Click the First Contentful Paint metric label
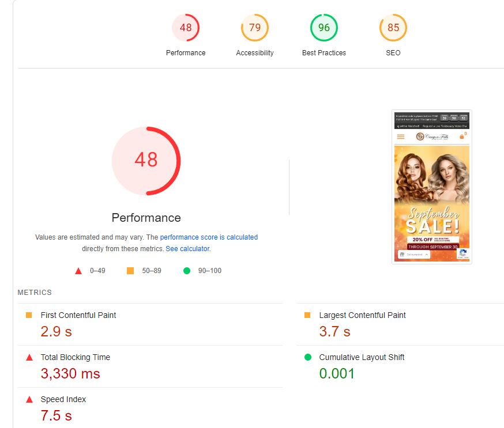The height and width of the screenshot is (428, 504). pyautogui.click(x=78, y=315)
